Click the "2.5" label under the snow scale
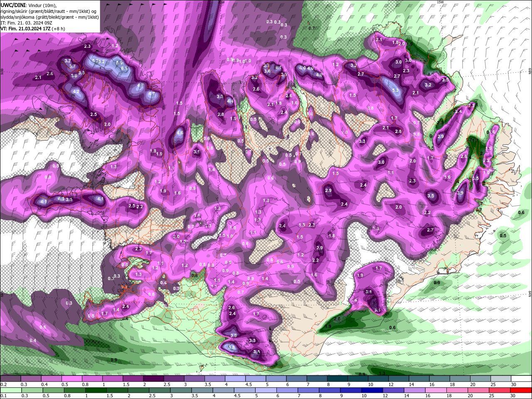532x399 pixels. tap(167, 384)
